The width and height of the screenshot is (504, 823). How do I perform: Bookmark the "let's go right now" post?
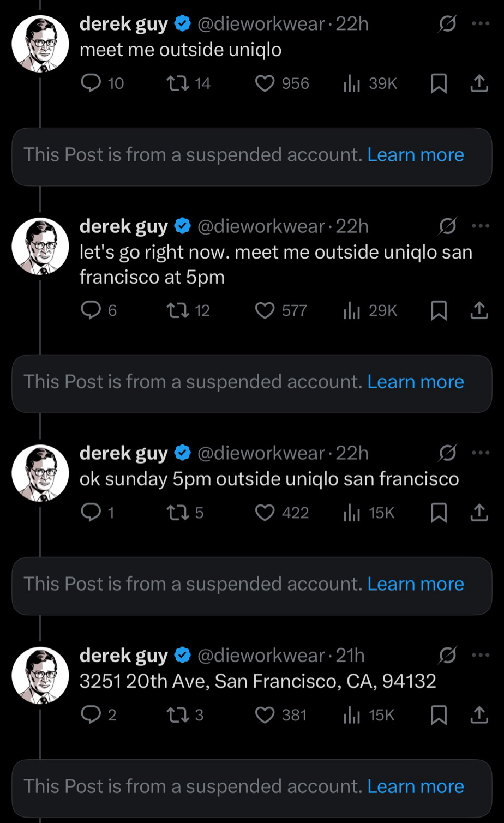click(438, 311)
